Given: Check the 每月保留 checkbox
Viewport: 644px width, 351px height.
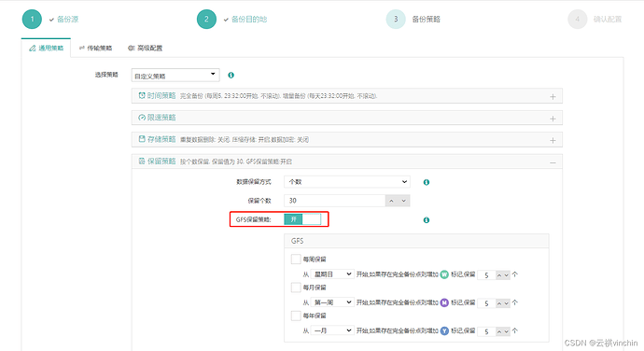Looking at the screenshot, I should point(296,288).
